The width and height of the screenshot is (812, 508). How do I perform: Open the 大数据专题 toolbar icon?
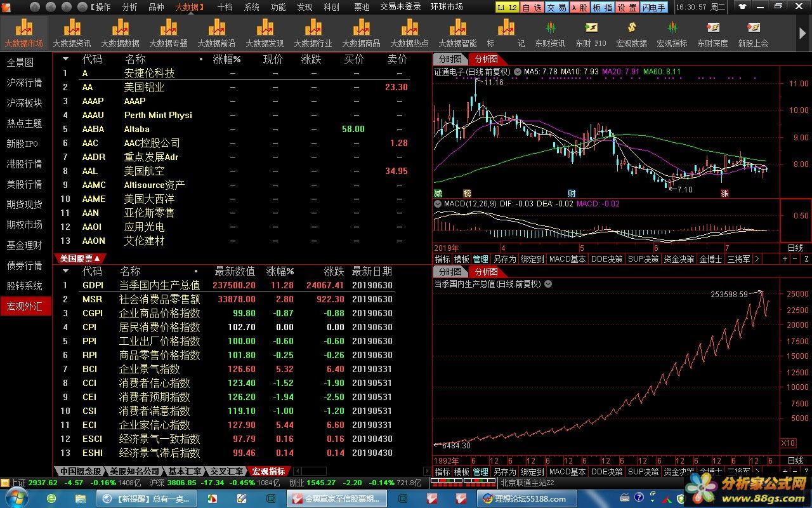[x=168, y=33]
